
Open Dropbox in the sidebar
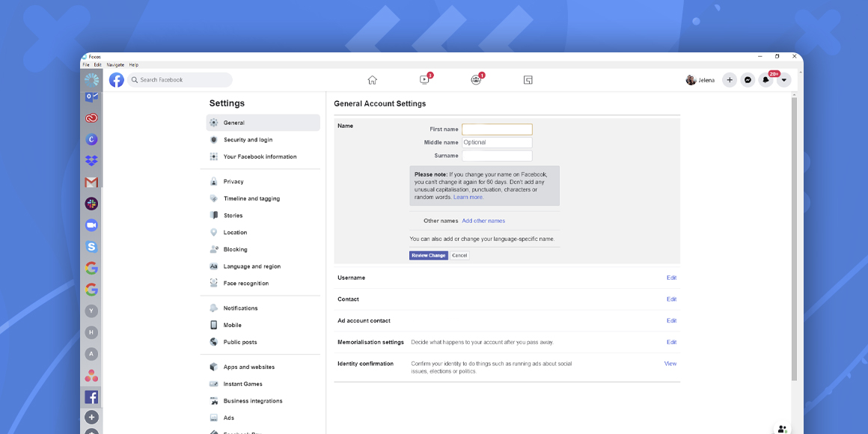(91, 161)
